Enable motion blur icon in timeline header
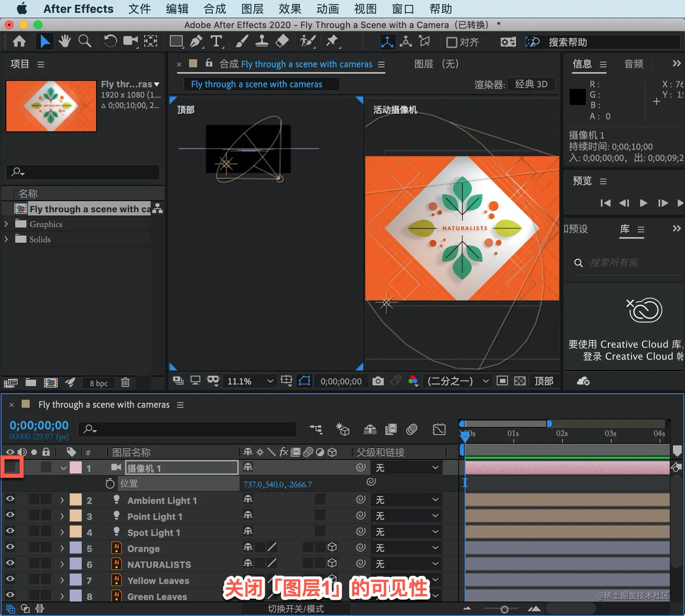685x616 pixels. point(412,429)
